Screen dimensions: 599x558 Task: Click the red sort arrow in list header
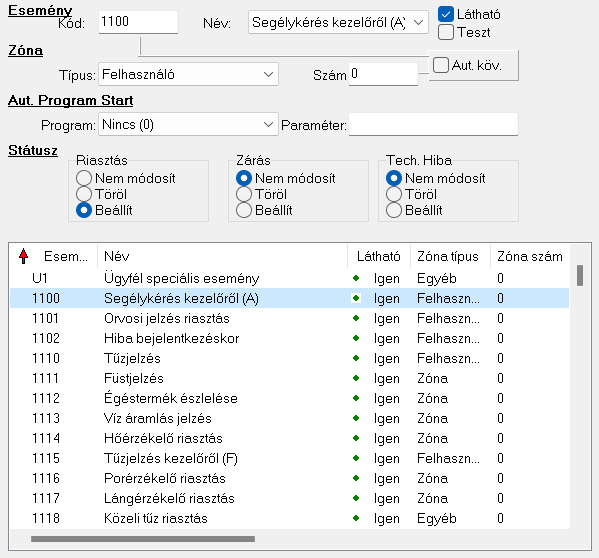tap(23, 256)
